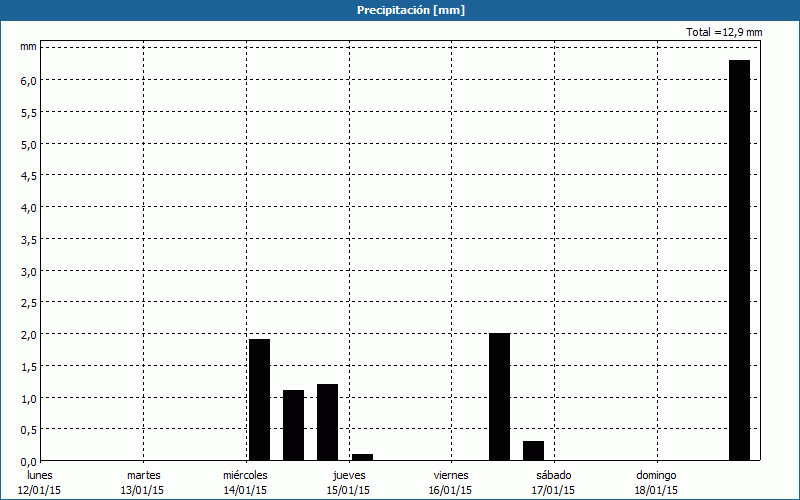This screenshot has width=800, height=500.
Task: Click the tiny bar right after jueves
Action: 362,457
